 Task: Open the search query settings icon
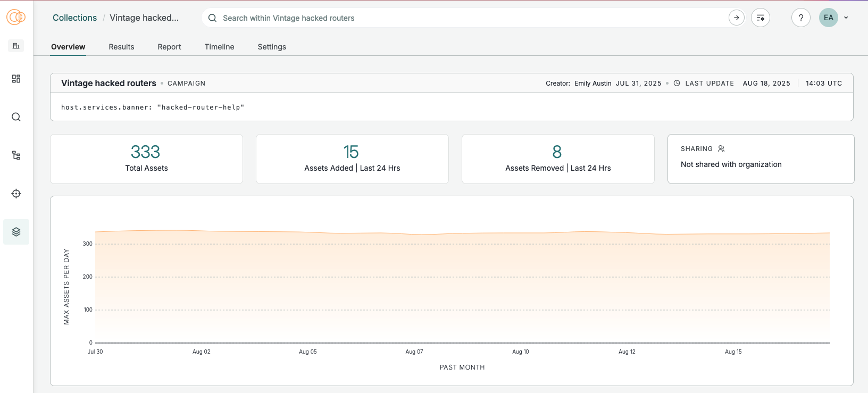(760, 18)
